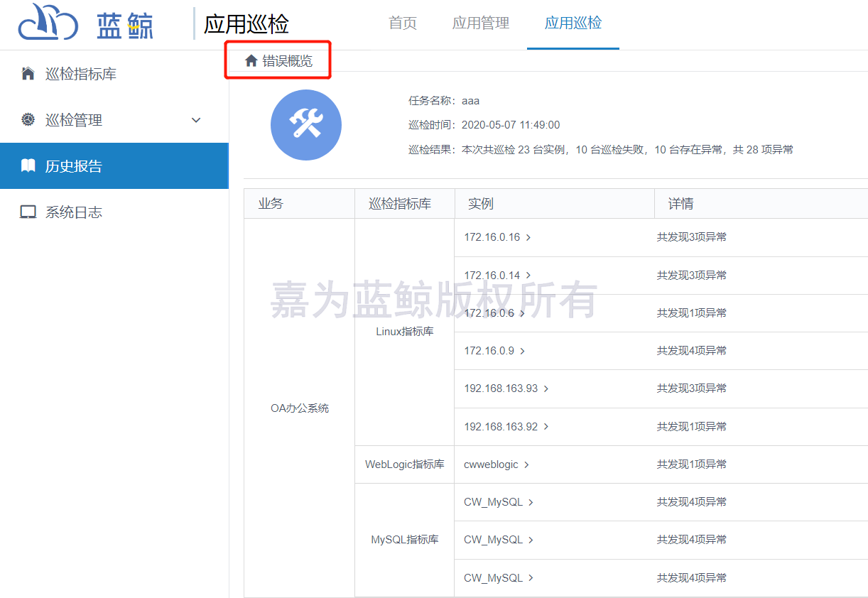The image size is (868, 598).
Task: Click the blue wrench tools circle icon
Action: (306, 125)
